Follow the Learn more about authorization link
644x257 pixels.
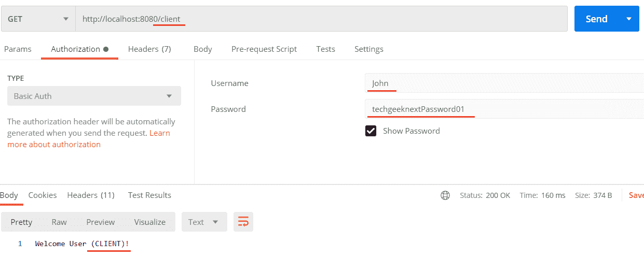[x=89, y=139]
